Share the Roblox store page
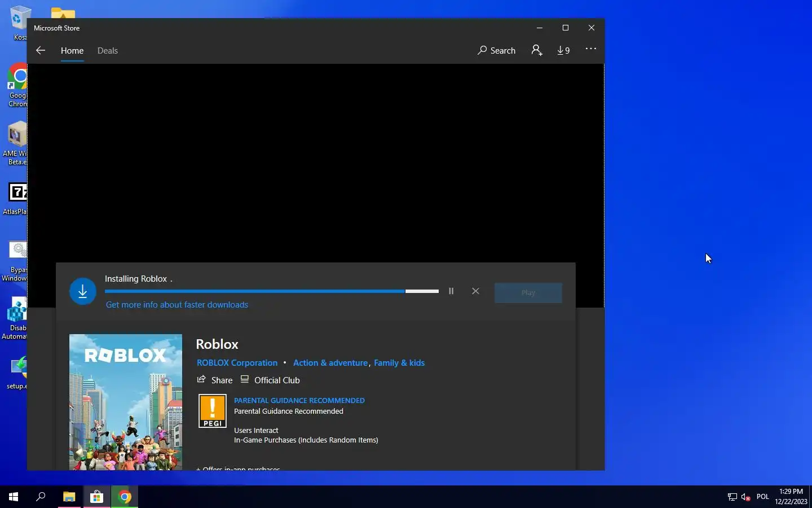This screenshot has width=812, height=508. (x=215, y=380)
